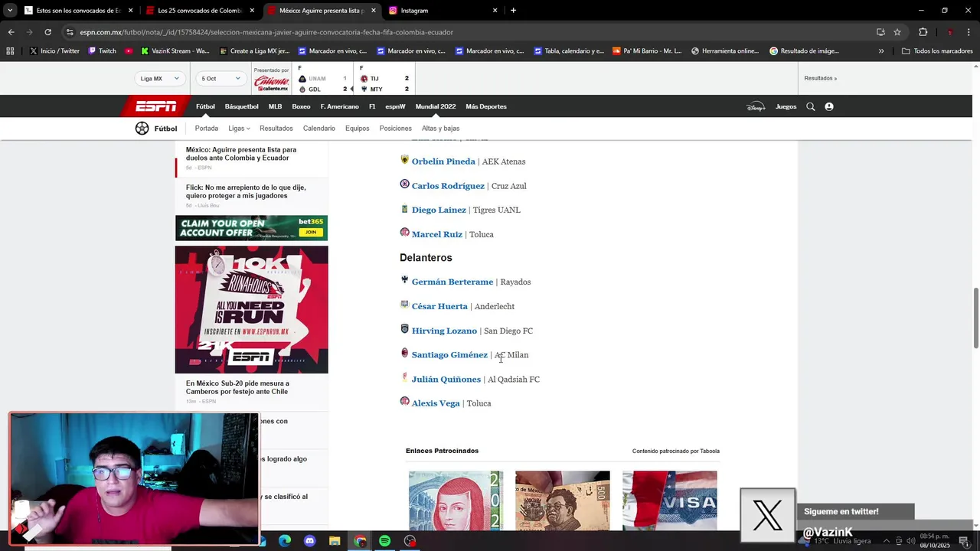The image size is (980, 551).
Task: Open Diego Lainez player link
Action: (x=439, y=210)
